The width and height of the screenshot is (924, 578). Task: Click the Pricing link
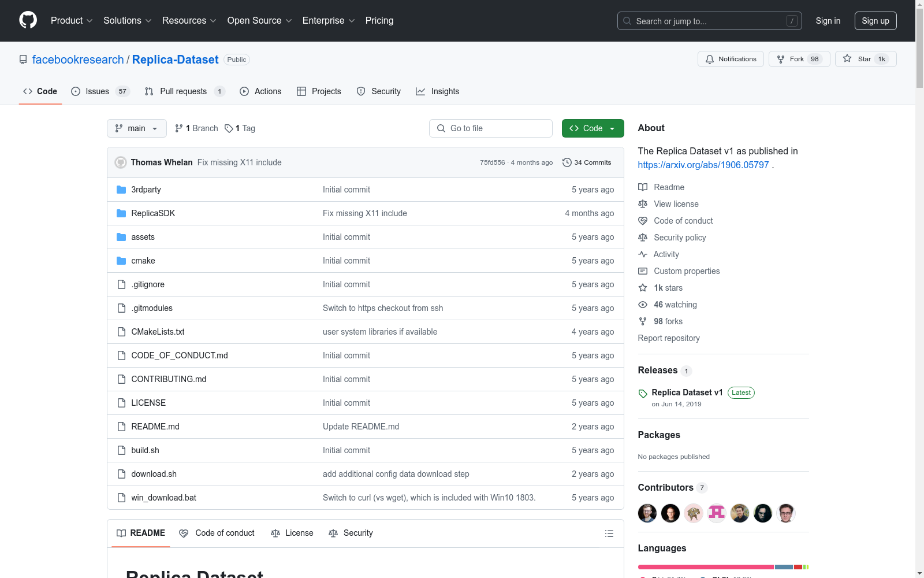point(379,21)
